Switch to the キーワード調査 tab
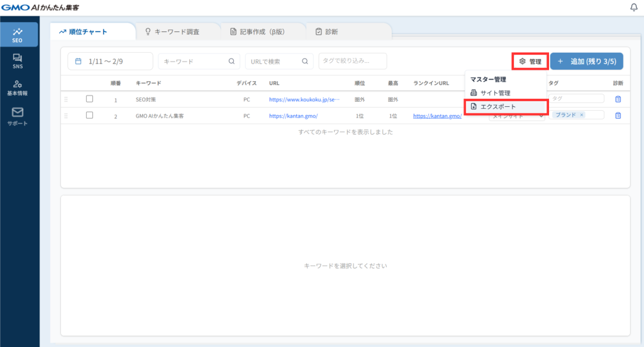The height and width of the screenshot is (347, 644). [178, 31]
